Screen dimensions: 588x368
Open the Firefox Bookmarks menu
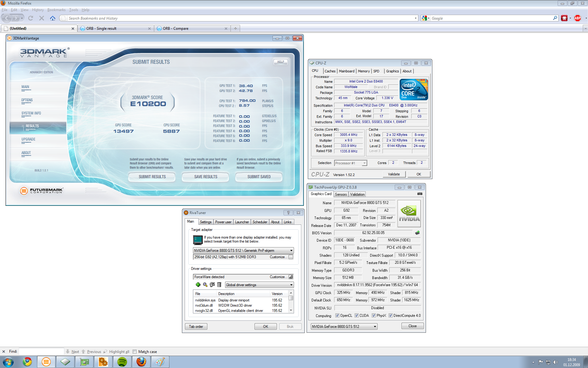click(x=56, y=10)
